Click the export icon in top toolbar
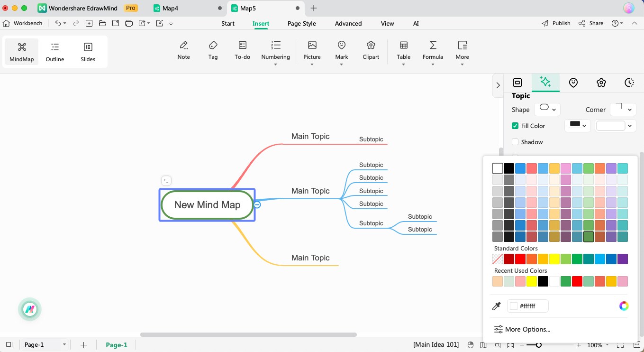The image size is (644, 352). [x=142, y=23]
